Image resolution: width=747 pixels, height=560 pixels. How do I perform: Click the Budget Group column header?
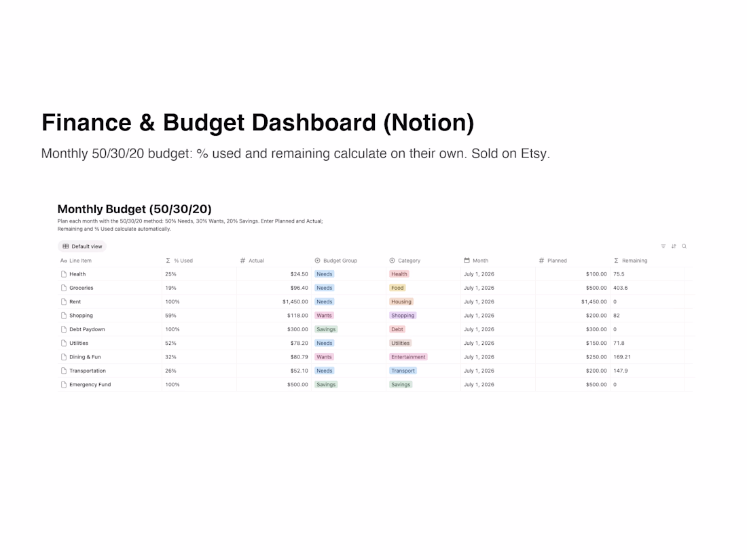336,261
